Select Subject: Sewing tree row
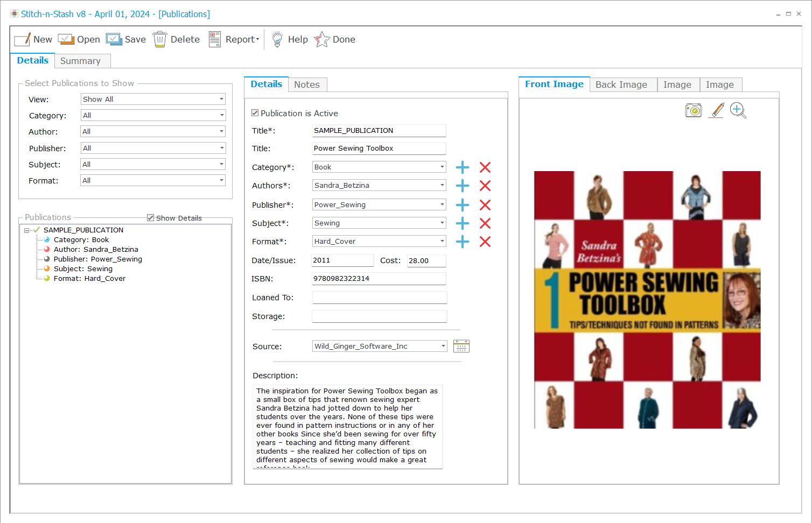 [83, 268]
